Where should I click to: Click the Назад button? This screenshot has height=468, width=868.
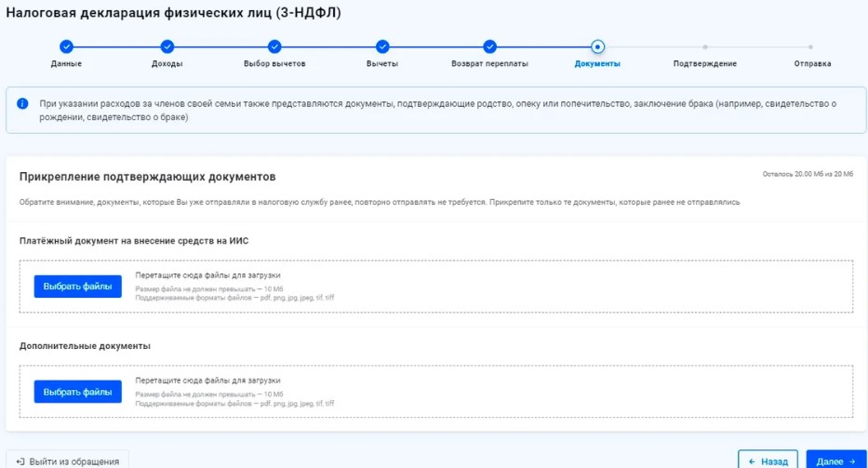coord(768,461)
